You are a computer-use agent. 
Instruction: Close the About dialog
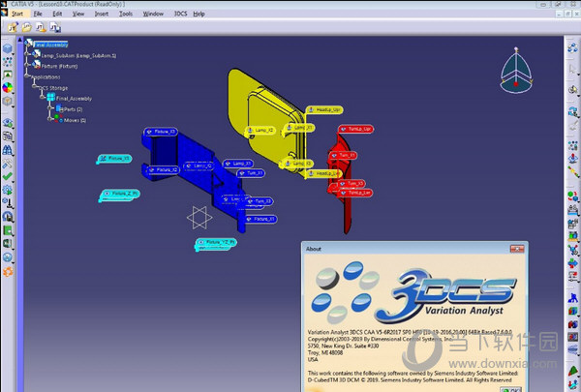pyautogui.click(x=517, y=249)
